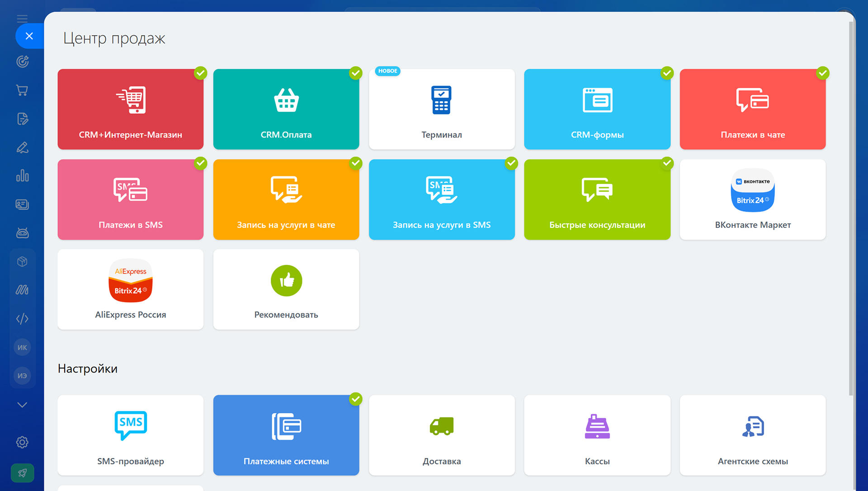The height and width of the screenshot is (491, 868).
Task: Click the diagonal stripes sidebar icon
Action: [22, 290]
